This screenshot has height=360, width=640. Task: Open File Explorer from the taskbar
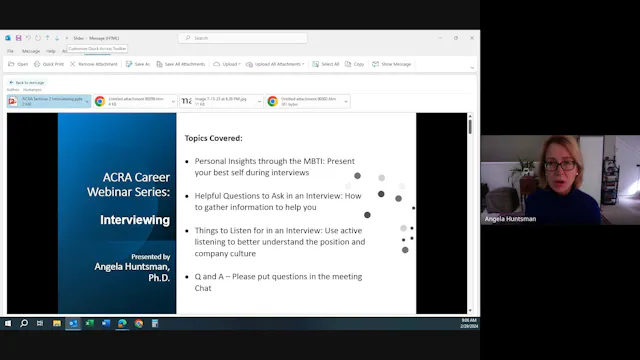click(57, 323)
